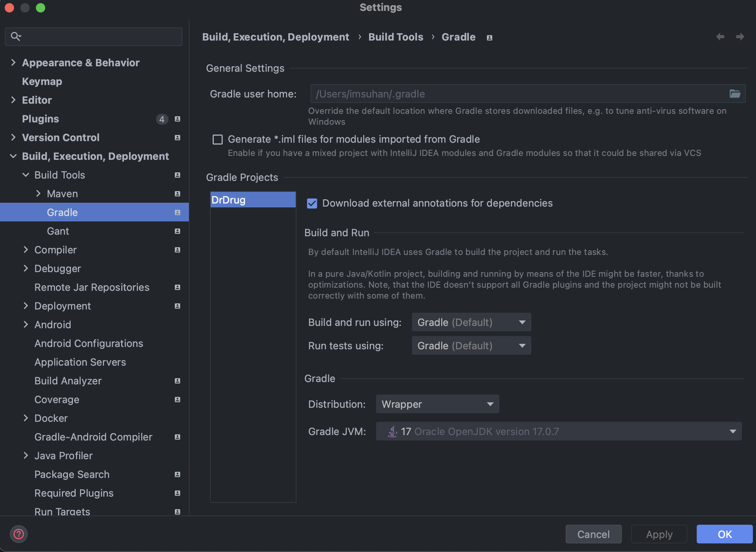Click the help question mark icon

point(19,534)
